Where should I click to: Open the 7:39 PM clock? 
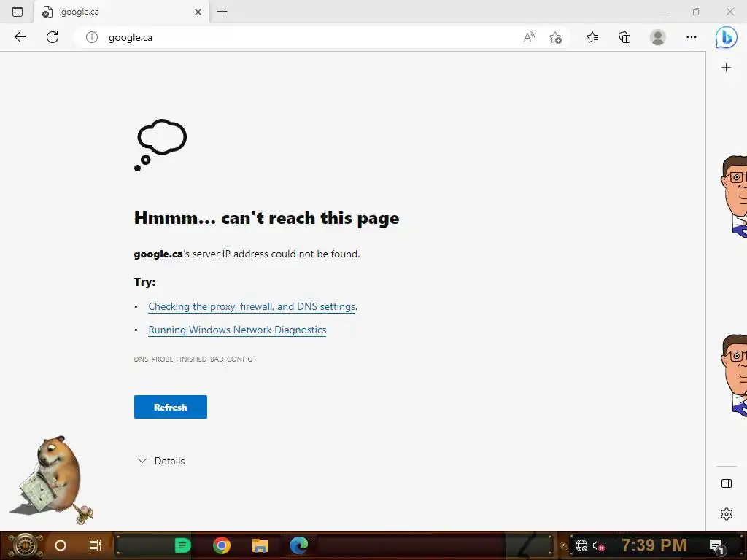coord(654,545)
